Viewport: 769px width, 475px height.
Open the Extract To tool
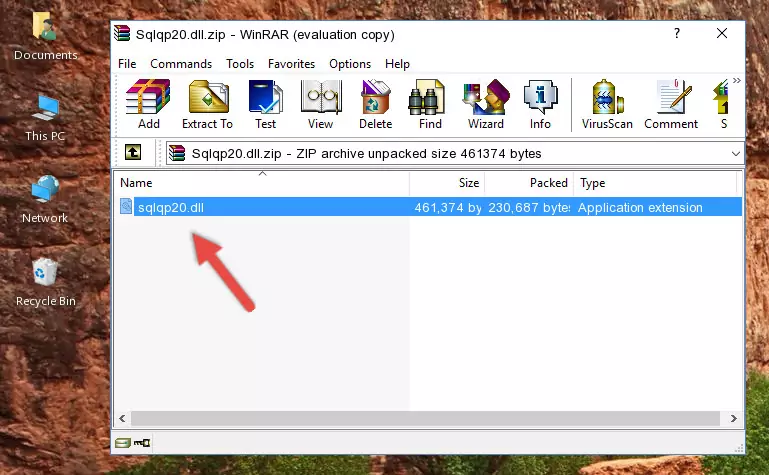tap(207, 104)
